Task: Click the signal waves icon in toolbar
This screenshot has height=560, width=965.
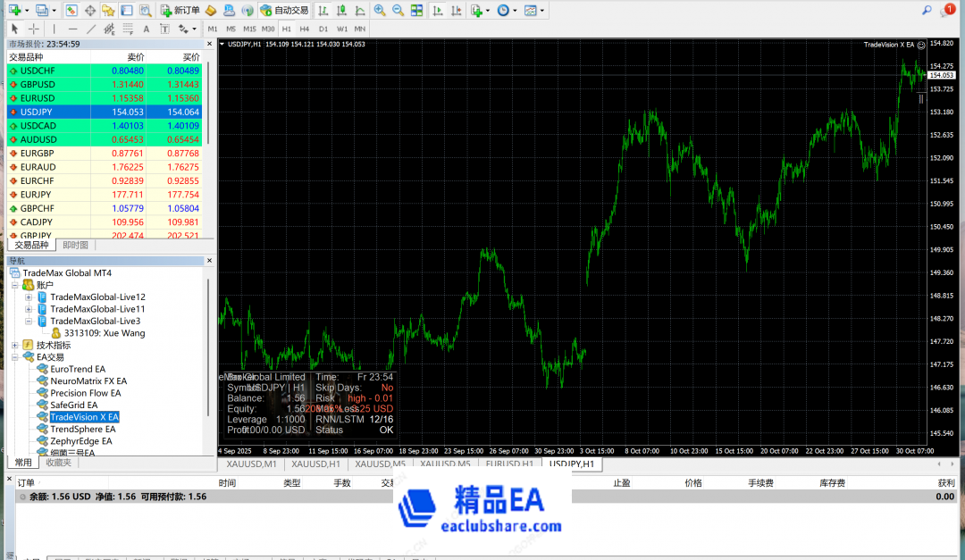Action: pyautogui.click(x=248, y=11)
